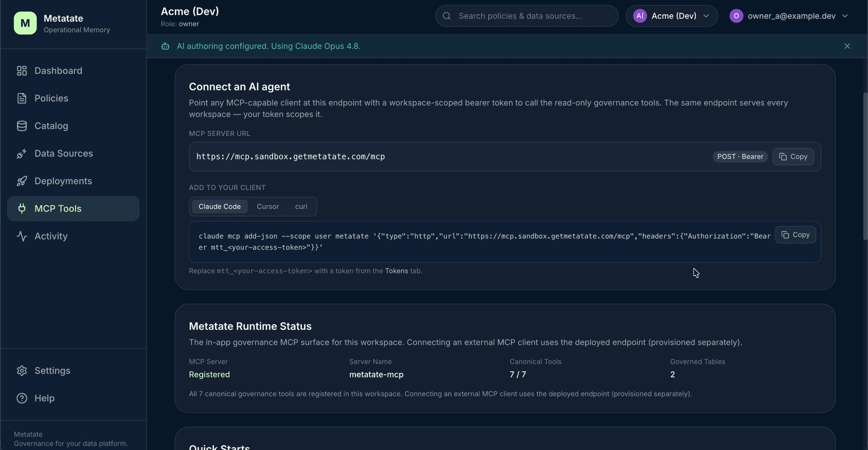
Task: Click the Settings gear icon
Action: (22, 371)
